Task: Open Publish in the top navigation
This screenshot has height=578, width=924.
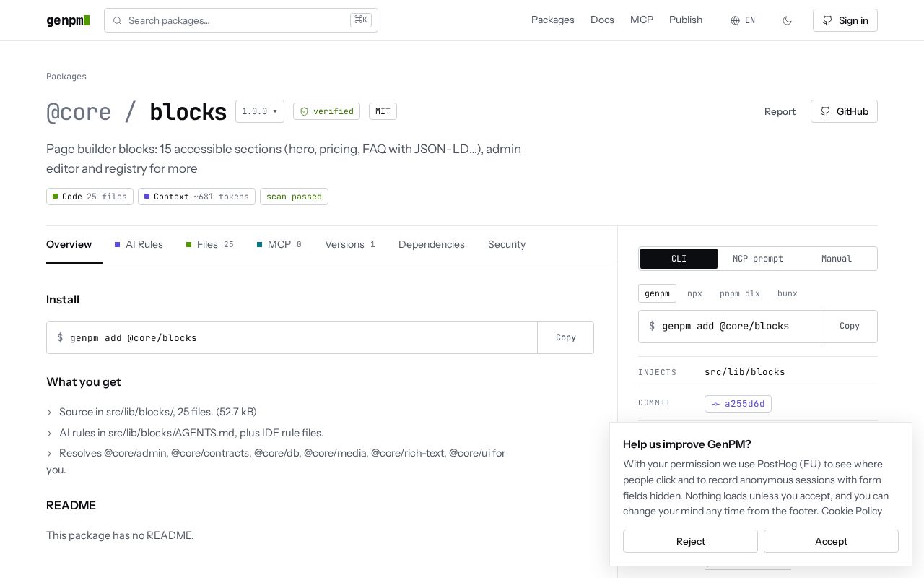Action: [686, 20]
